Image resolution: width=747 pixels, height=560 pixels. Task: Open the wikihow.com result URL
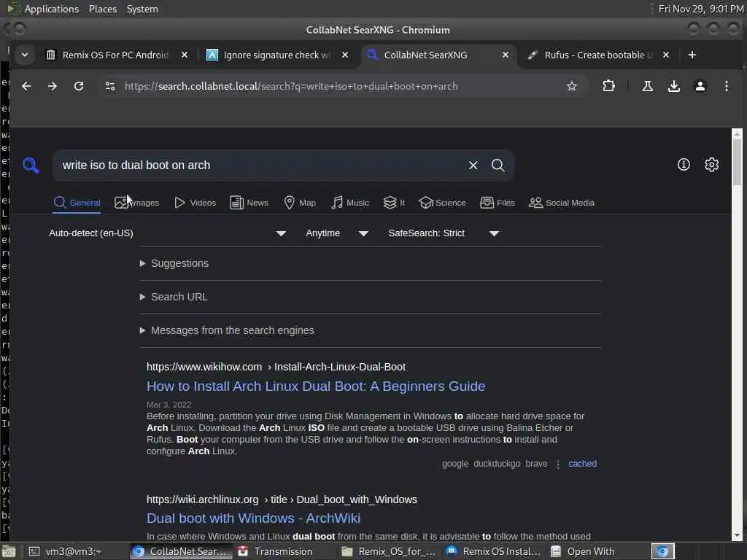[x=276, y=367]
